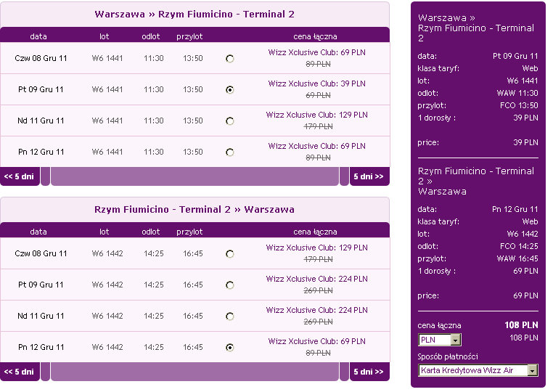Click arrival time 16:45 in Nd 11 Gru row
553x392 pixels.
click(x=193, y=316)
